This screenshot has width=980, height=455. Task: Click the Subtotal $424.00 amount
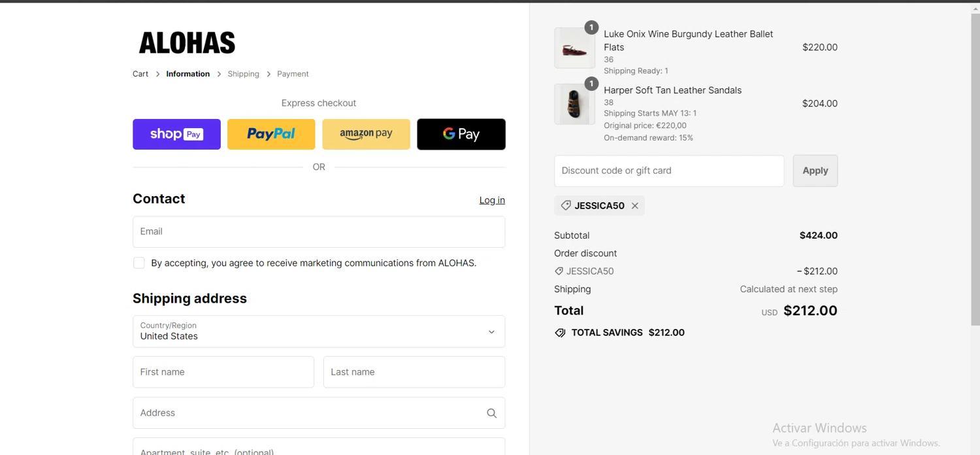pyautogui.click(x=819, y=235)
